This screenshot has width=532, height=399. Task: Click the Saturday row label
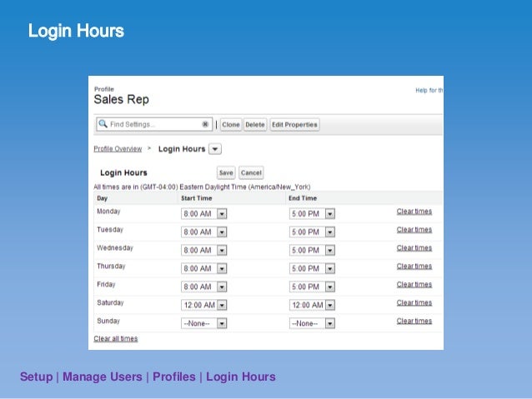pyautogui.click(x=110, y=302)
